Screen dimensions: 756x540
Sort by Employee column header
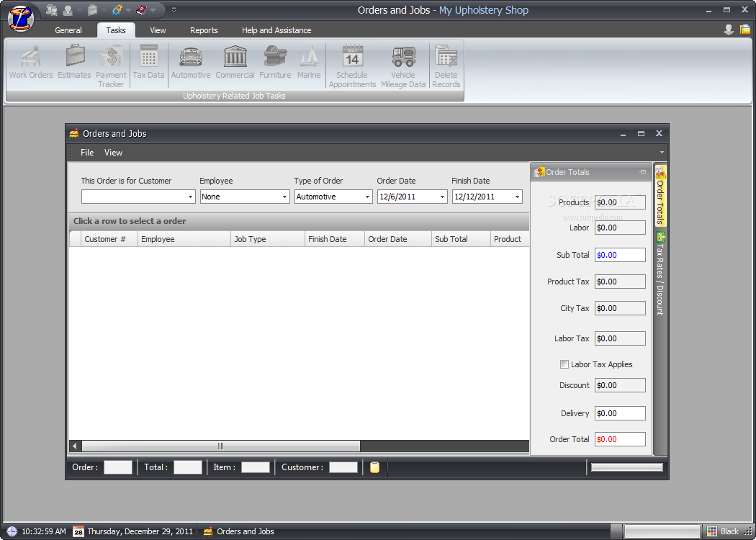click(x=184, y=239)
